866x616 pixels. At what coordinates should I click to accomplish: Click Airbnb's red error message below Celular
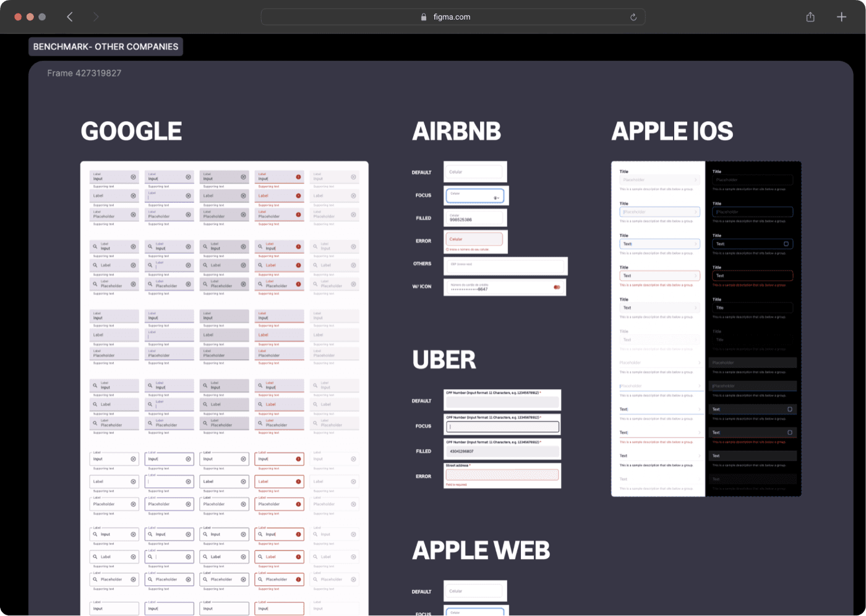point(468,249)
